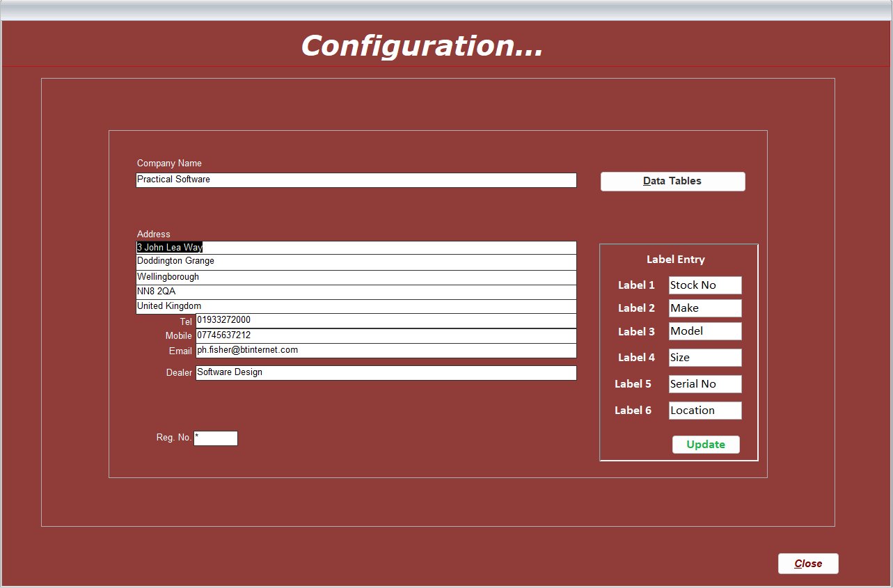Select the 'Doddington Grange' address field
Viewport: 893px width, 588px height.
[356, 262]
